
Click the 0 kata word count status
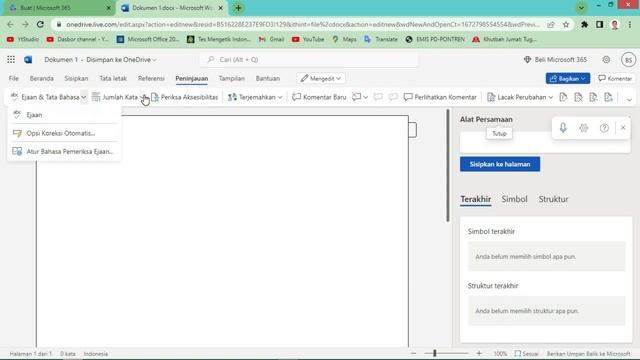(68, 354)
